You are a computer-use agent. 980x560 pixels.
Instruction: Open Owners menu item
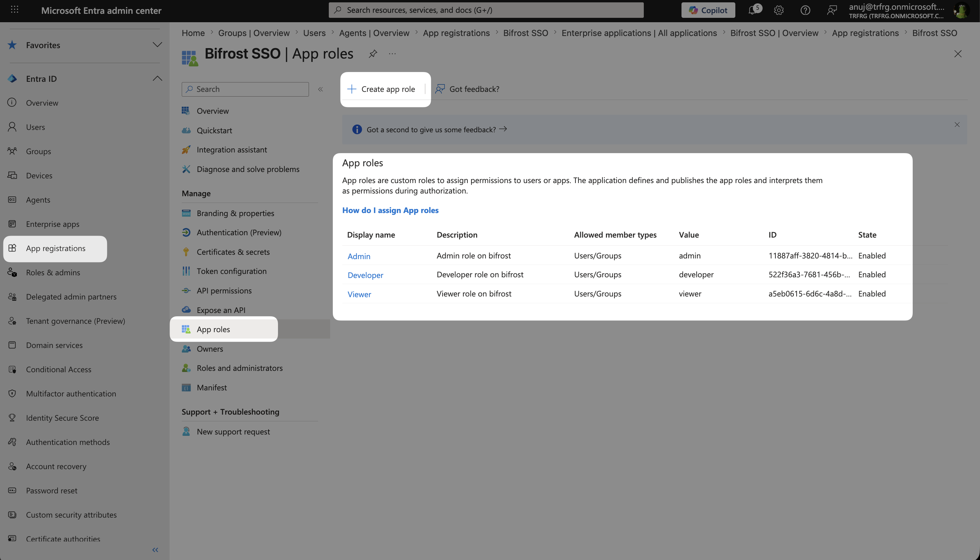pyautogui.click(x=210, y=349)
